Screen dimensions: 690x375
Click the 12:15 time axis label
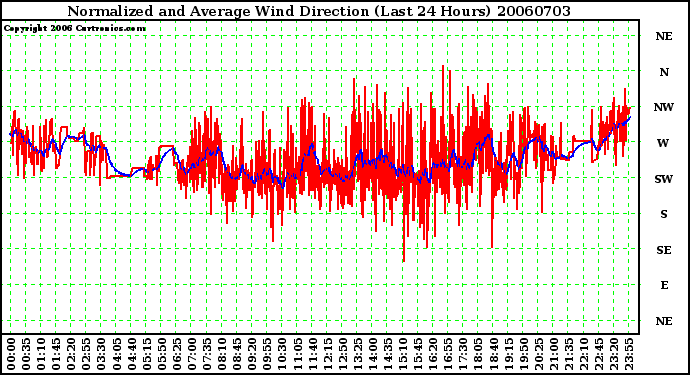327,354
